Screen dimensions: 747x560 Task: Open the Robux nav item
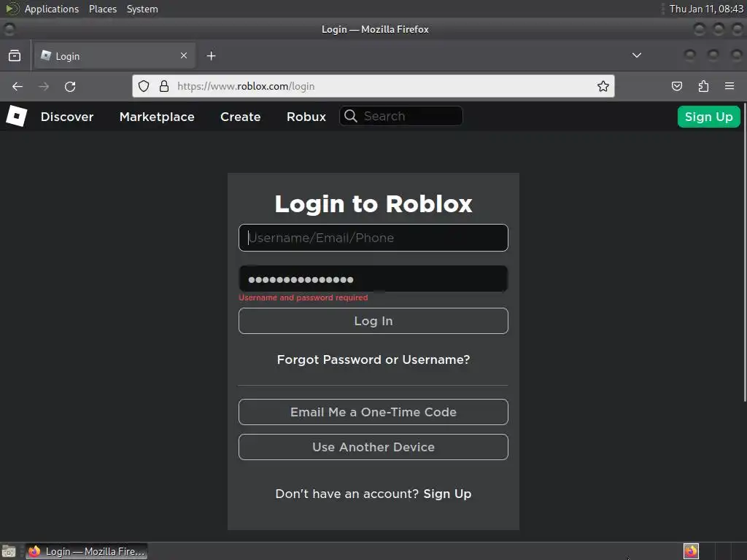point(306,117)
